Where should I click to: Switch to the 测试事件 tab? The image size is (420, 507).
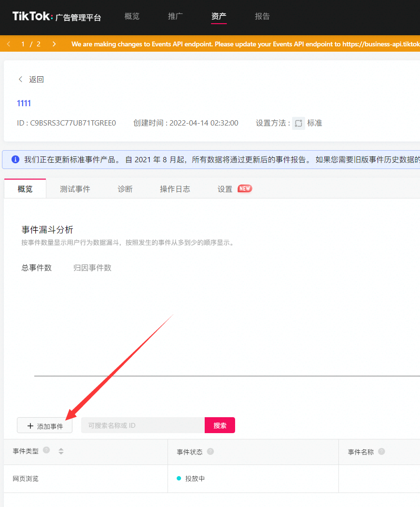tap(75, 189)
